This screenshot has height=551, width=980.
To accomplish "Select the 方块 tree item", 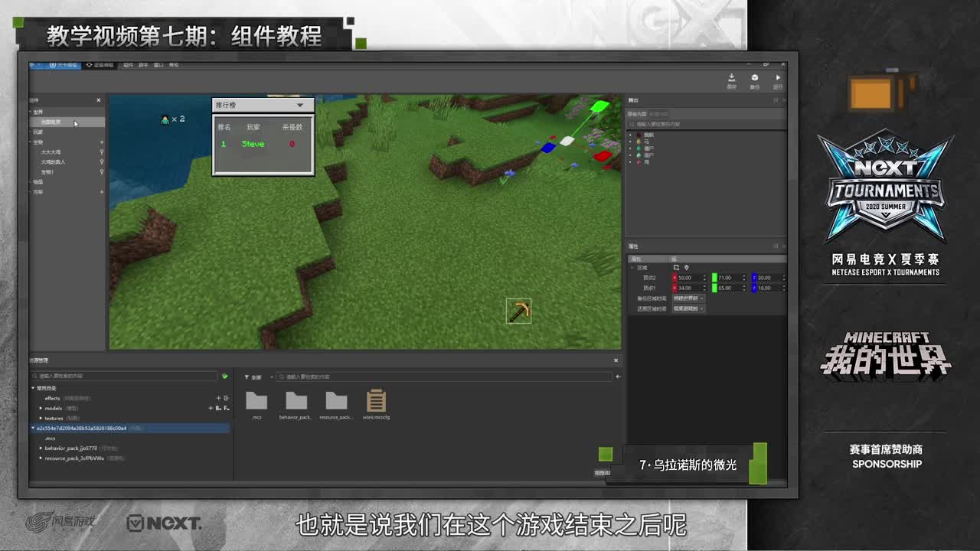I will click(38, 192).
